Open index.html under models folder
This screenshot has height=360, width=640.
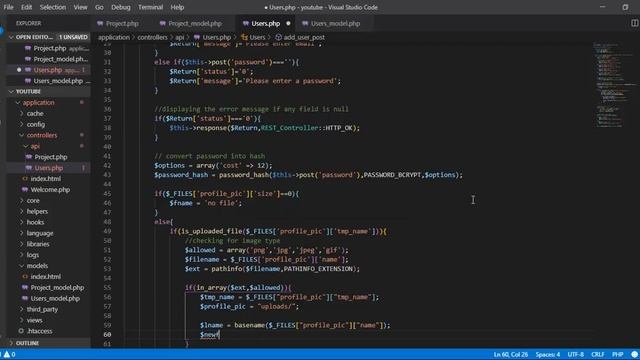[45, 277]
